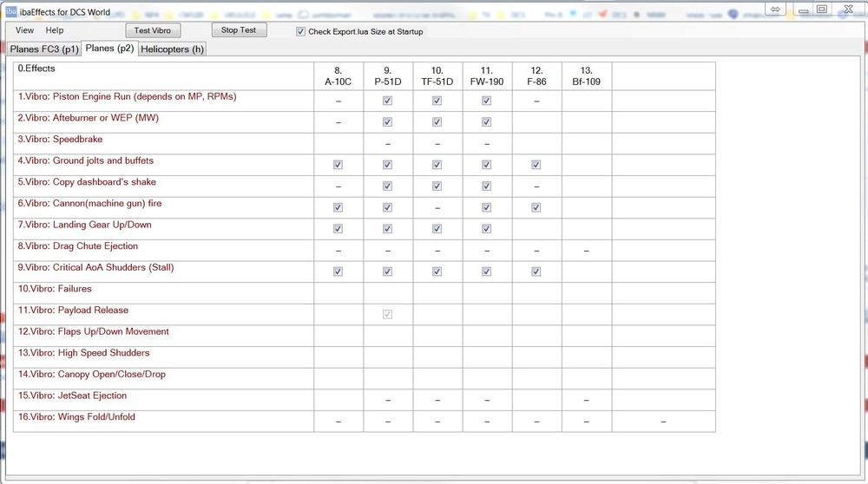Toggle Piston Engine Run for FW-190
868x484 pixels.
(486, 101)
